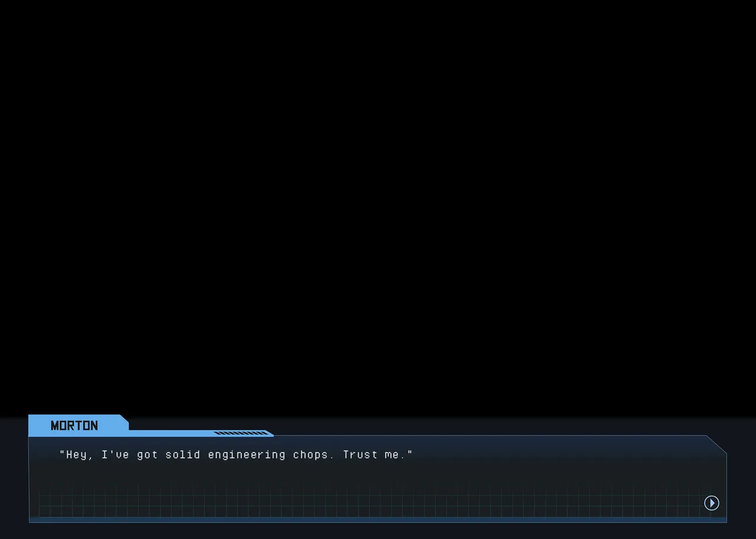Advance dialogue with the circular arrow icon
Image resolution: width=756 pixels, height=539 pixels.
point(712,503)
